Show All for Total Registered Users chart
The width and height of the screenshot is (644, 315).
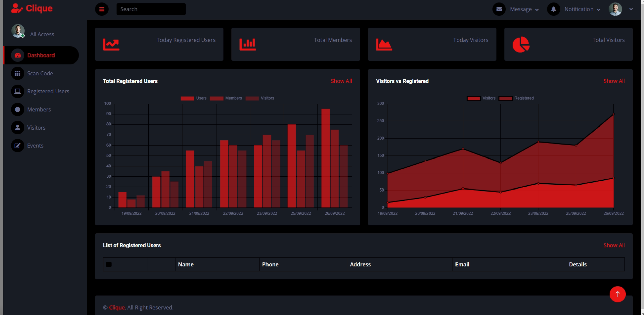(341, 81)
